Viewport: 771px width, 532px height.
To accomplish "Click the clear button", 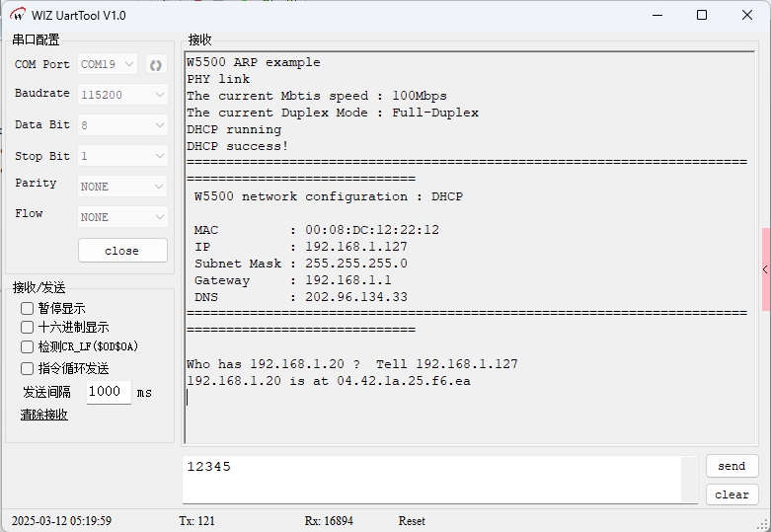I will tap(732, 494).
